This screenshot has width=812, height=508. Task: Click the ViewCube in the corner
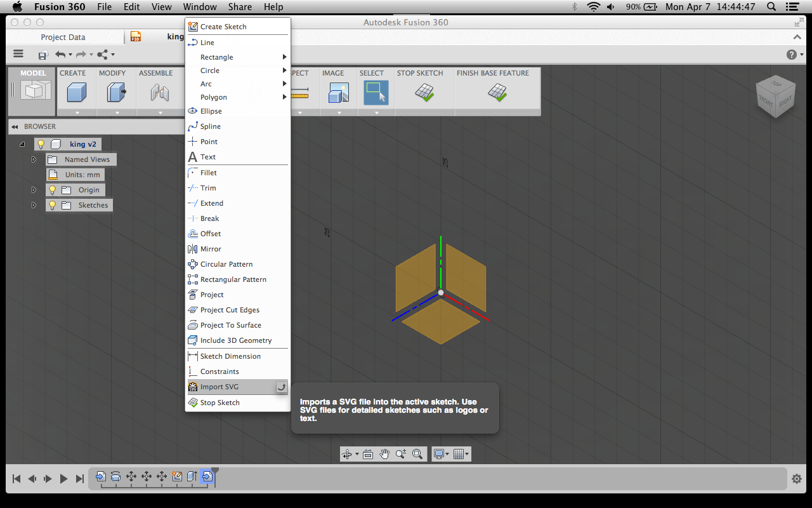pyautogui.click(x=775, y=98)
